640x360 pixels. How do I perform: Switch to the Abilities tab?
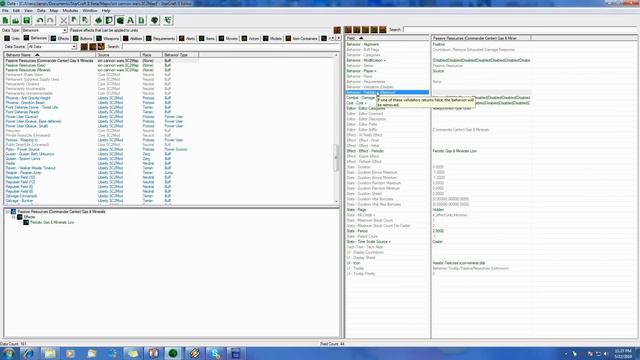click(133, 38)
